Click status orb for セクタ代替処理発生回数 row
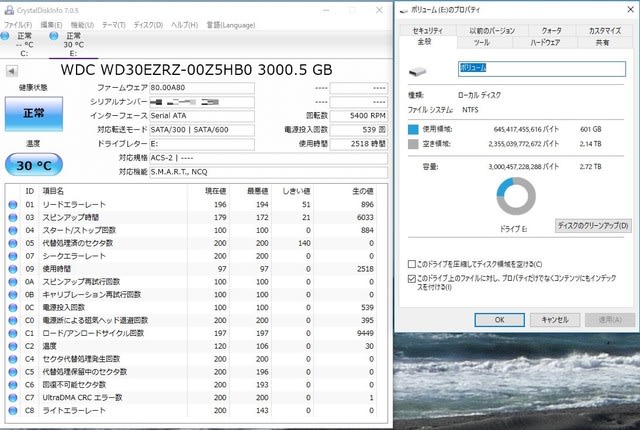Screen dimensions: 640x430 [x=13, y=359]
